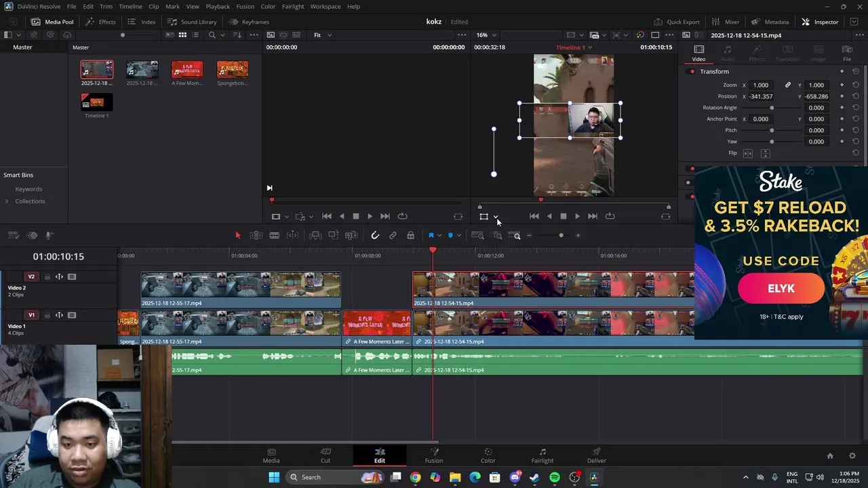Expand the Collections smart bin
Screen dimensions: 868x488
pyautogui.click(x=7, y=201)
